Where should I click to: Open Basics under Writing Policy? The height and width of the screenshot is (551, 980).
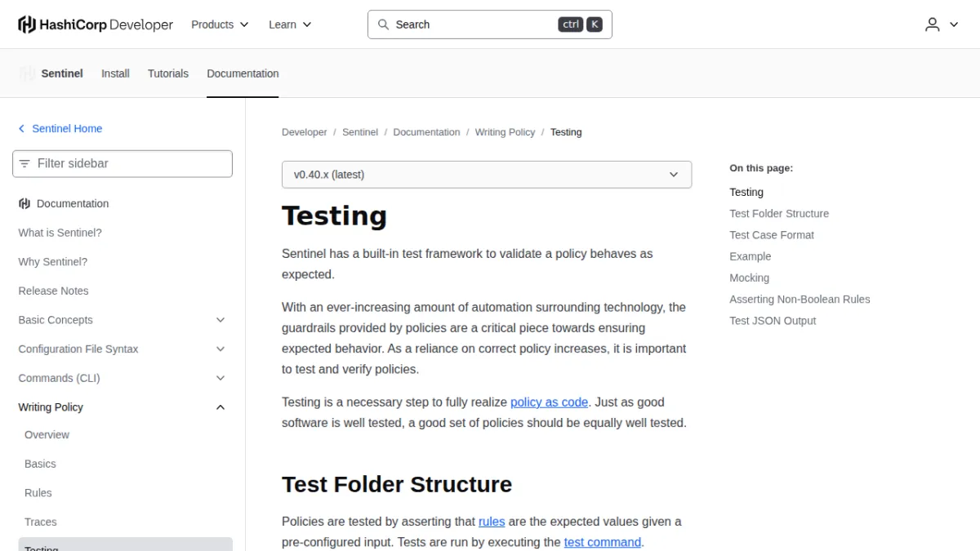pyautogui.click(x=41, y=464)
